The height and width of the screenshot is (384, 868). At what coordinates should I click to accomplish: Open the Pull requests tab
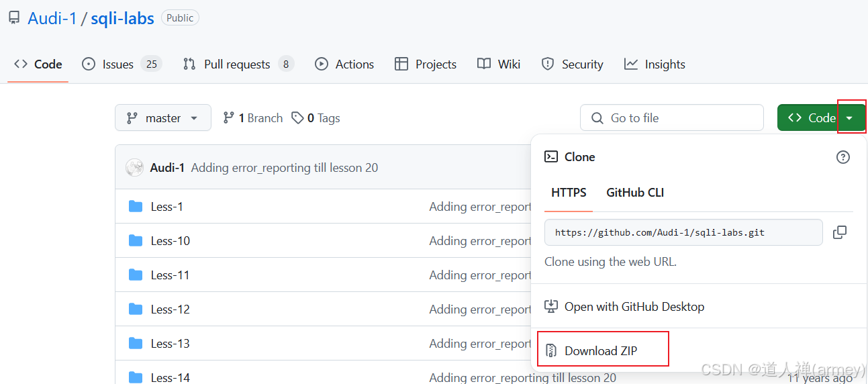[238, 64]
